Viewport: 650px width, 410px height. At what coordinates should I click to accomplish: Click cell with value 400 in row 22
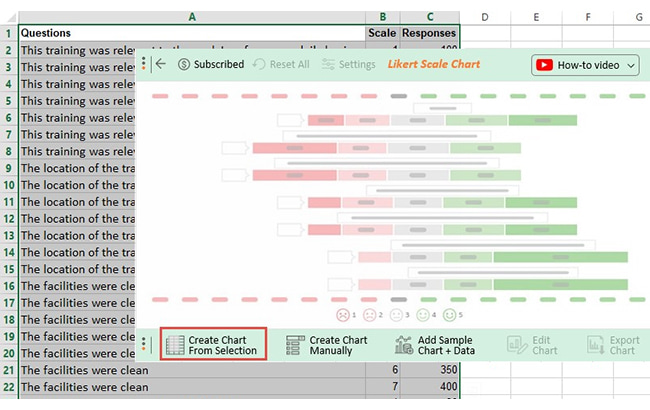430,387
